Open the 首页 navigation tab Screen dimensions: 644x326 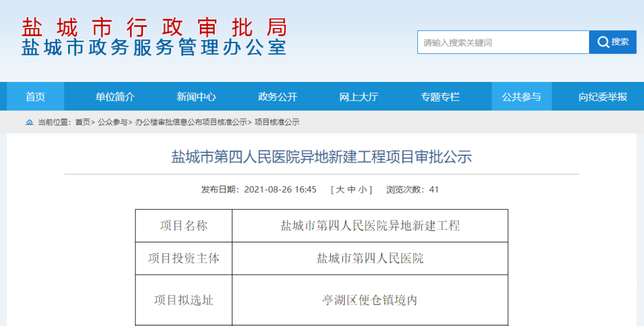[35, 97]
